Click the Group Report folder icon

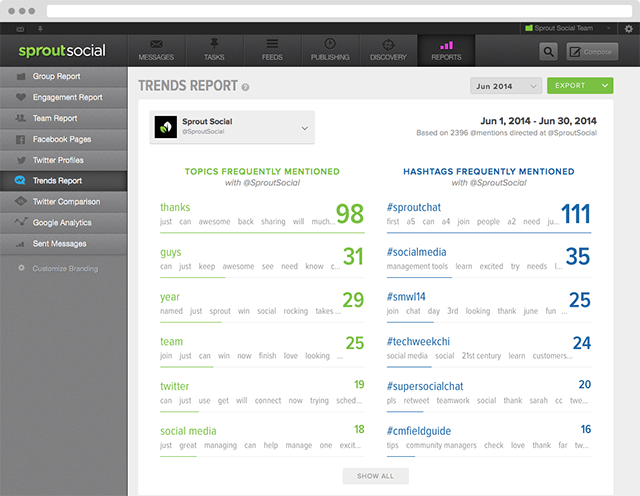(21, 76)
